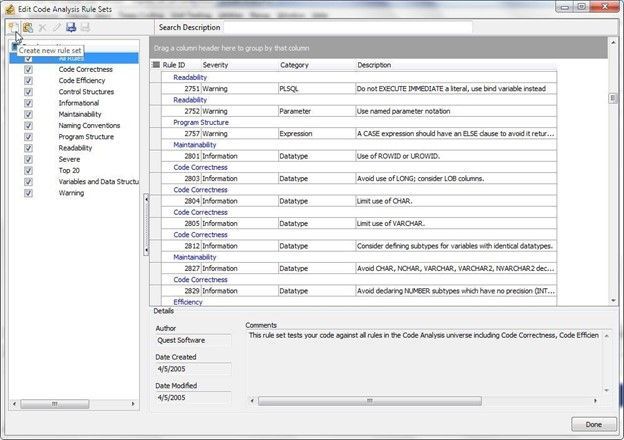Select rule 2751 row
624x440 pixels.
[359, 89]
